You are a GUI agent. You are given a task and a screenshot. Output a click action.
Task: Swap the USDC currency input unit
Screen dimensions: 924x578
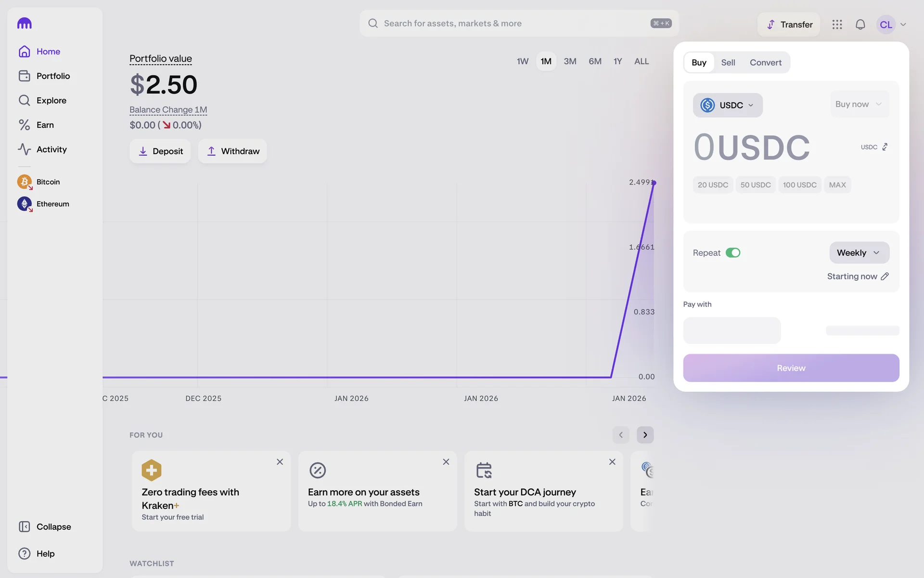[885, 147]
